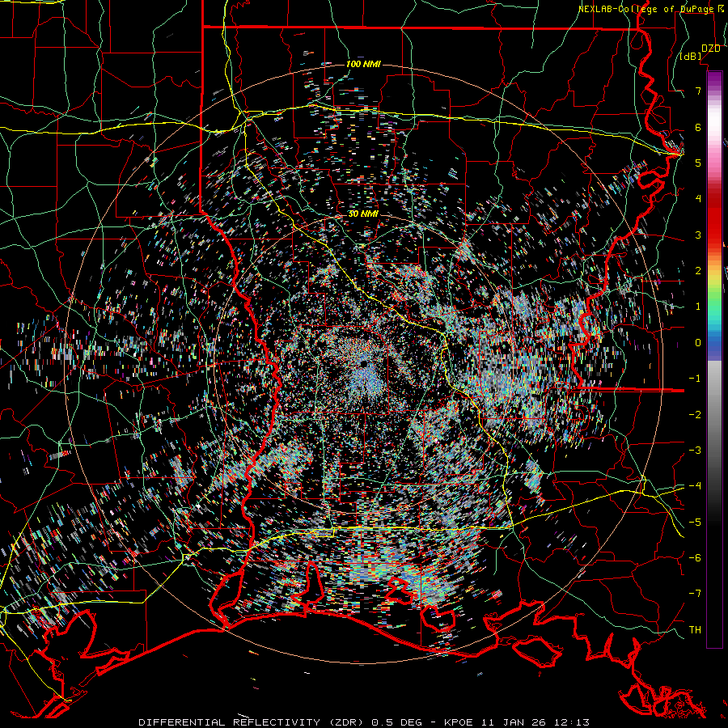Click the "-4" value on the color scale
The image size is (728, 728).
695,485
